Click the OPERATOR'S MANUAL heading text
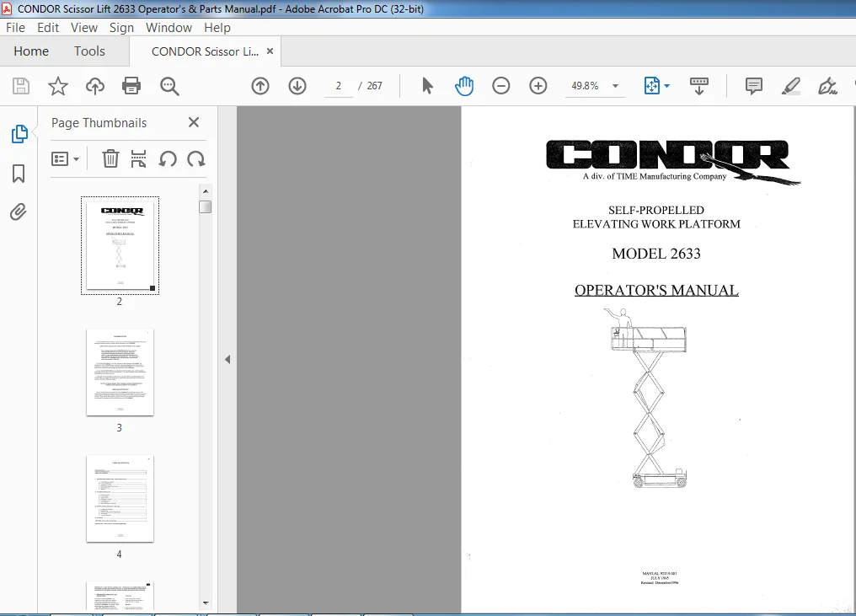856x616 pixels. point(656,290)
